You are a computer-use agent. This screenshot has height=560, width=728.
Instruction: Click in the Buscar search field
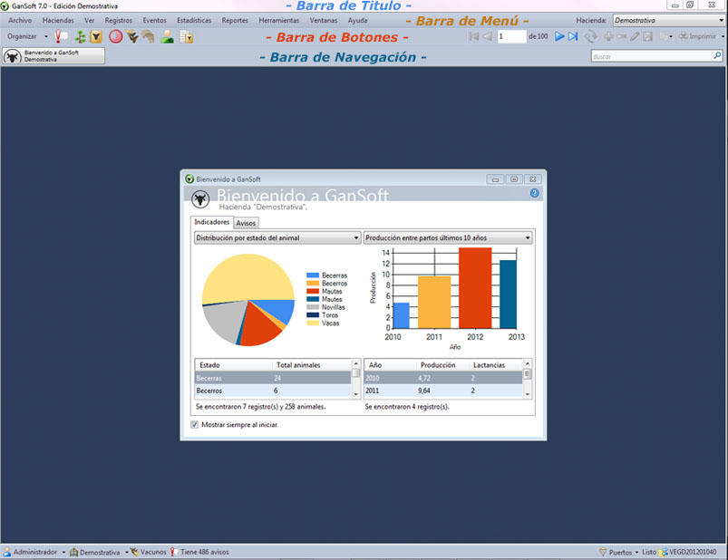(x=651, y=56)
